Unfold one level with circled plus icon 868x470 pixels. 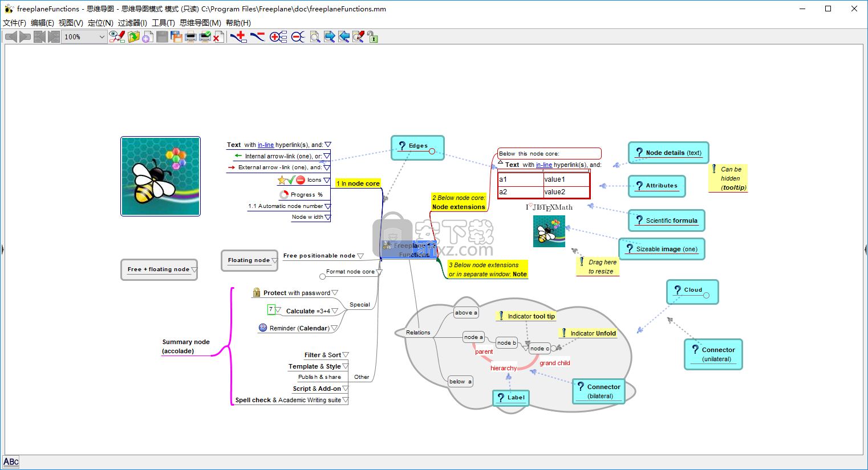point(278,37)
